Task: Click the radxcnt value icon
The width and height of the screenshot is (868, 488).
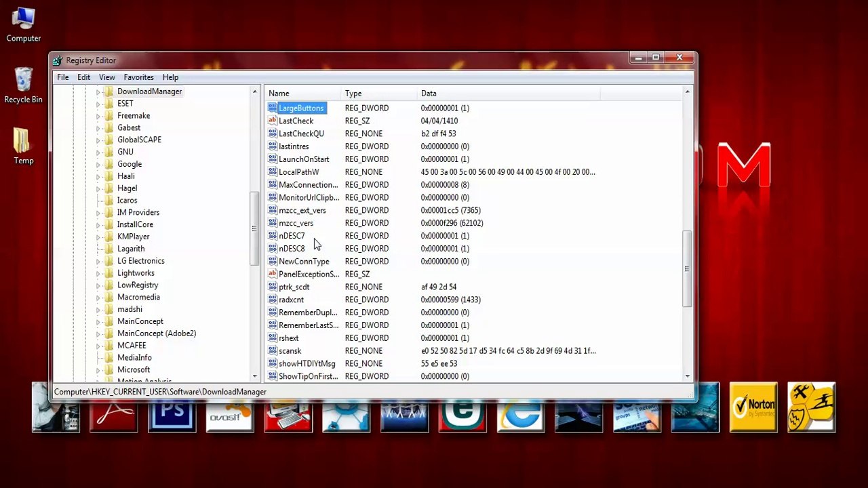Action: 273,300
